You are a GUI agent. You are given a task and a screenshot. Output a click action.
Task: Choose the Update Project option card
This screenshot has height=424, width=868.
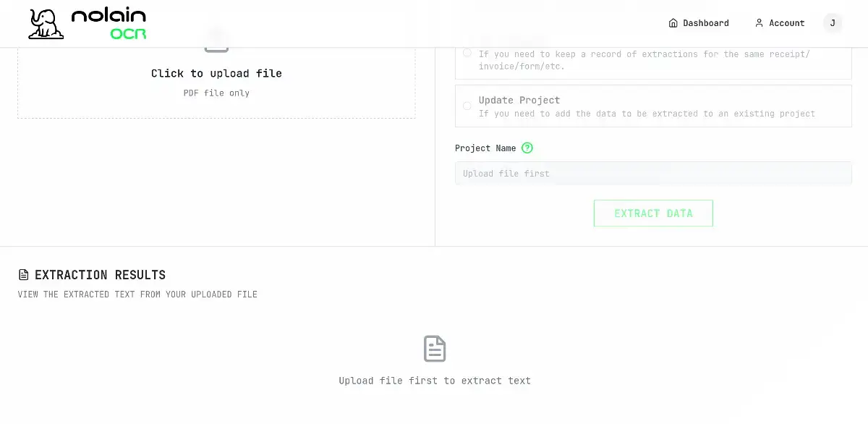pyautogui.click(x=653, y=106)
